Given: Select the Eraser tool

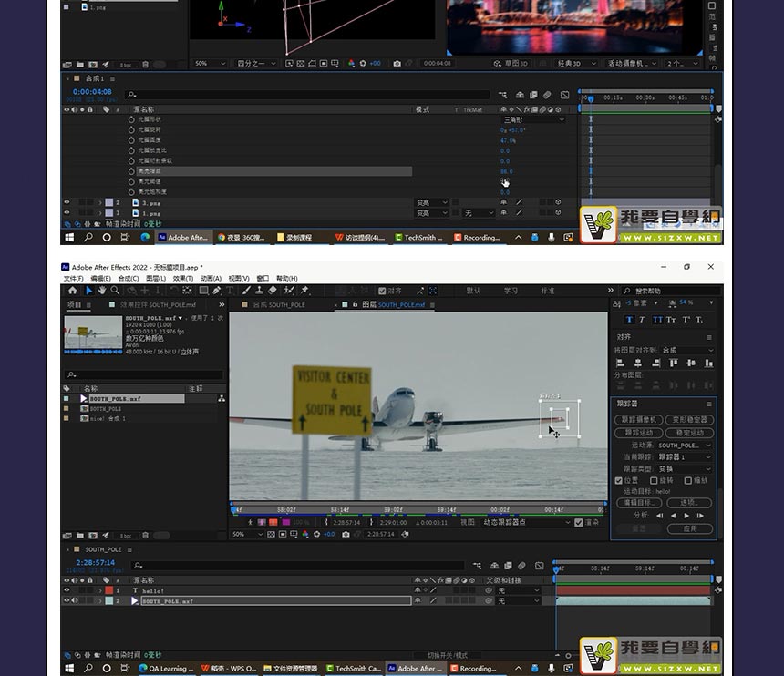Looking at the screenshot, I should (x=272, y=291).
